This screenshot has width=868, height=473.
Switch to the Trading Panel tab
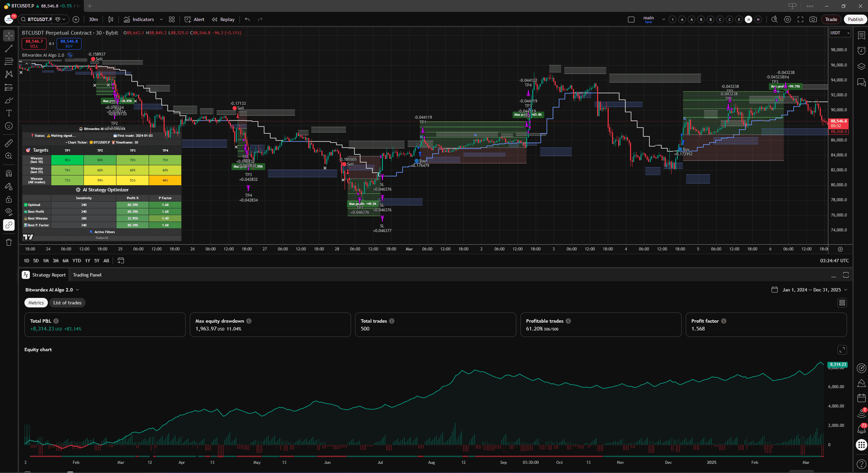click(87, 275)
